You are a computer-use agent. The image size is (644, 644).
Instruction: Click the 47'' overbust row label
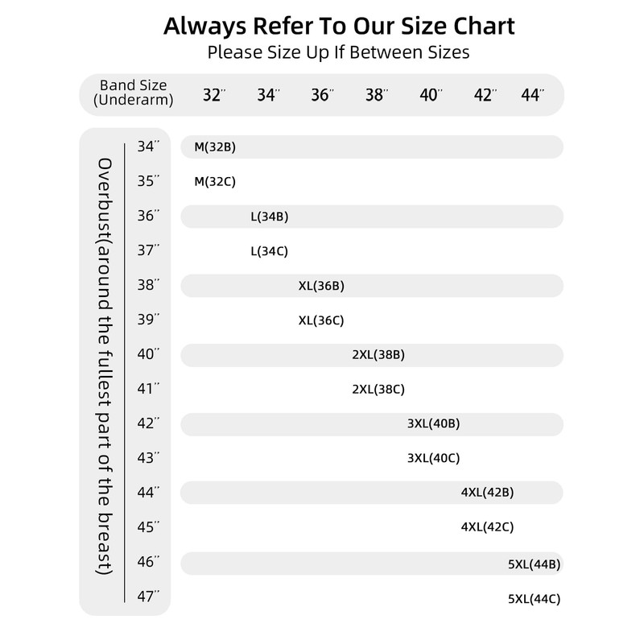click(x=148, y=596)
